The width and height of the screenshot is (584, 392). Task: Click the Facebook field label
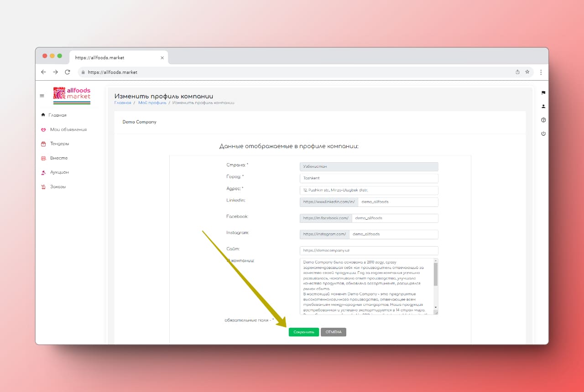tap(237, 217)
